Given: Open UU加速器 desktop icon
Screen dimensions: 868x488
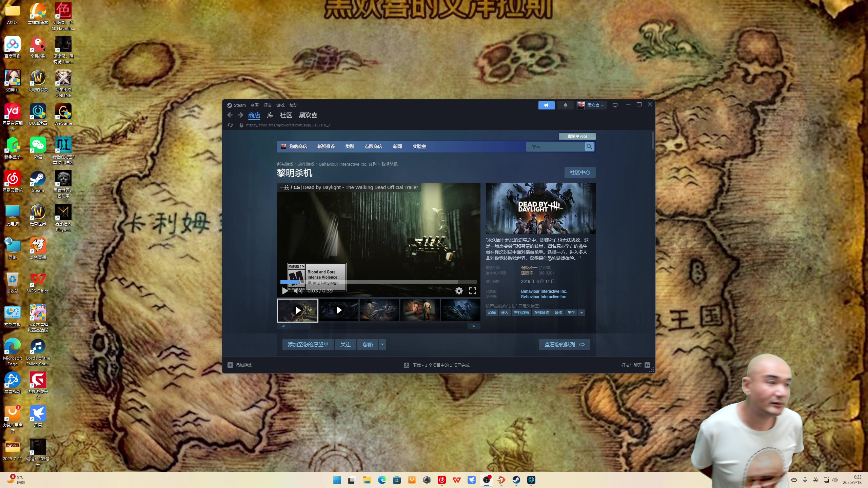Looking at the screenshot, I should tap(38, 115).
